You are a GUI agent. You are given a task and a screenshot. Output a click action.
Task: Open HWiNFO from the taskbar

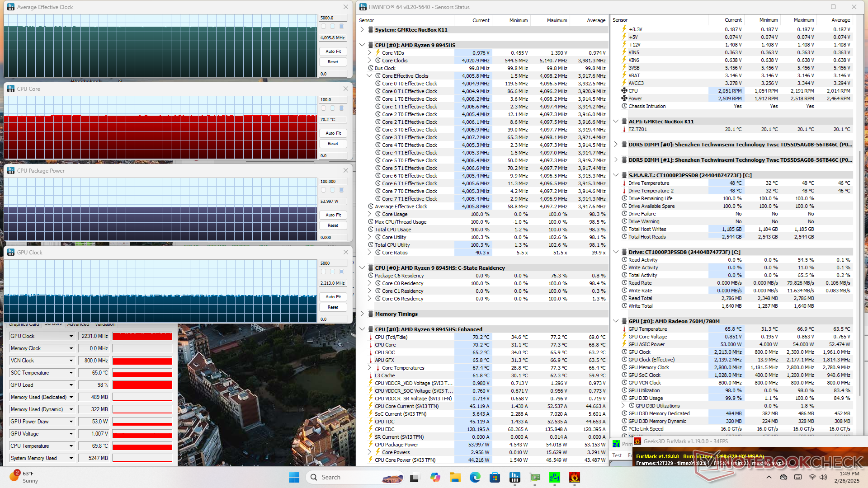[514, 477]
